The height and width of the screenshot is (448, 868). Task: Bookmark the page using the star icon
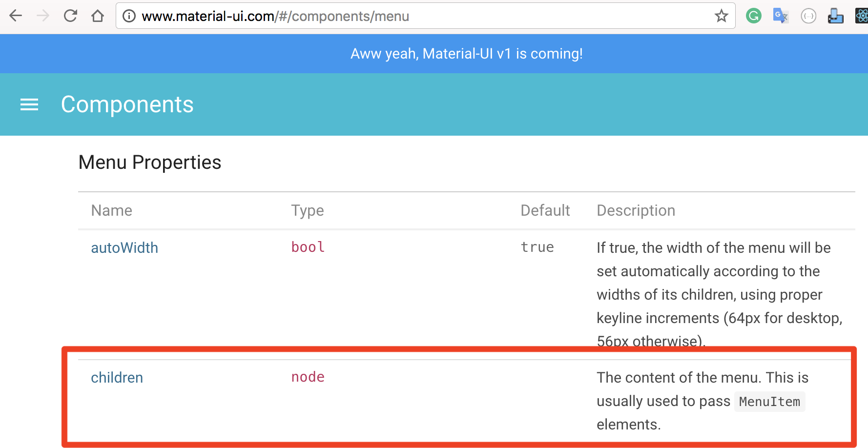[x=722, y=16]
